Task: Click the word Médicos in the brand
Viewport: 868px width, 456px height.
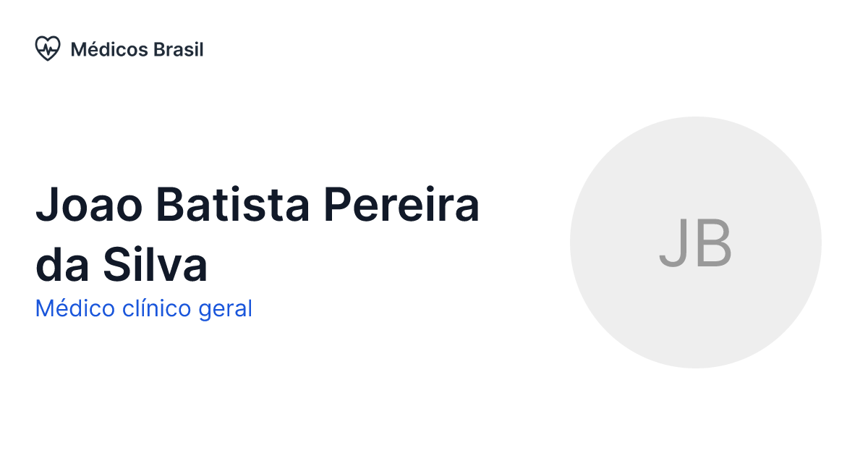Action: tap(109, 49)
